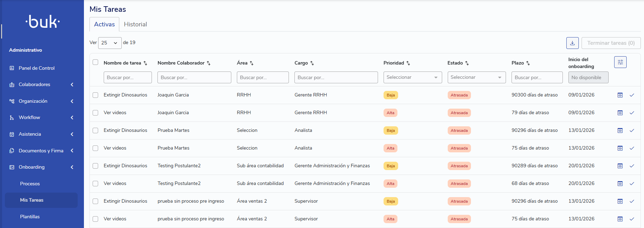Mark Joaquin Garcia's Ver videos task complete
Image resolution: width=644 pixels, height=228 pixels.
[x=632, y=113]
